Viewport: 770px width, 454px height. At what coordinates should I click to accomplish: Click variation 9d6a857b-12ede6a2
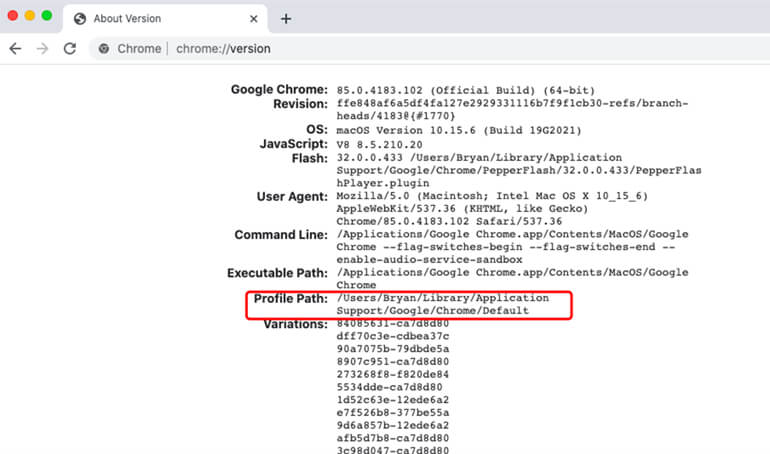[392, 426]
